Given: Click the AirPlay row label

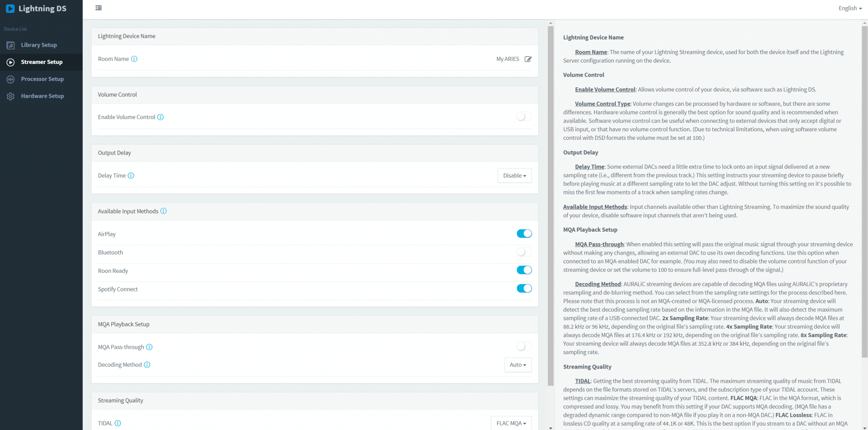Looking at the screenshot, I should coord(107,234).
